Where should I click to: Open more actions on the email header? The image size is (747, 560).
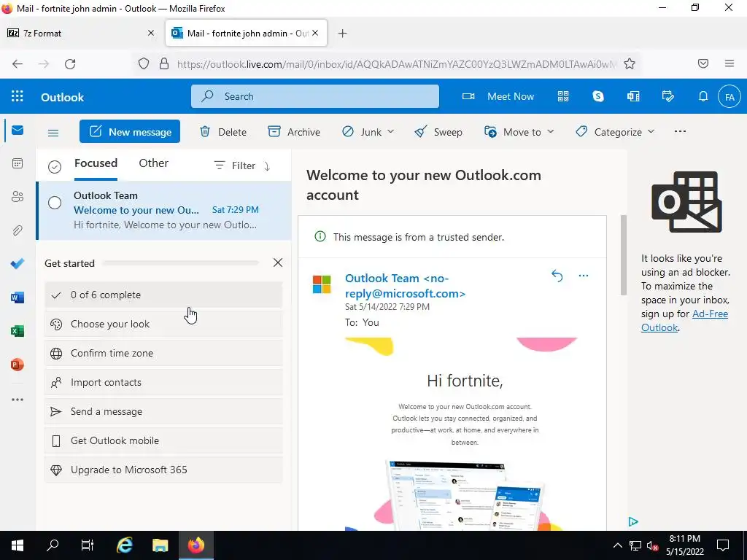(583, 276)
